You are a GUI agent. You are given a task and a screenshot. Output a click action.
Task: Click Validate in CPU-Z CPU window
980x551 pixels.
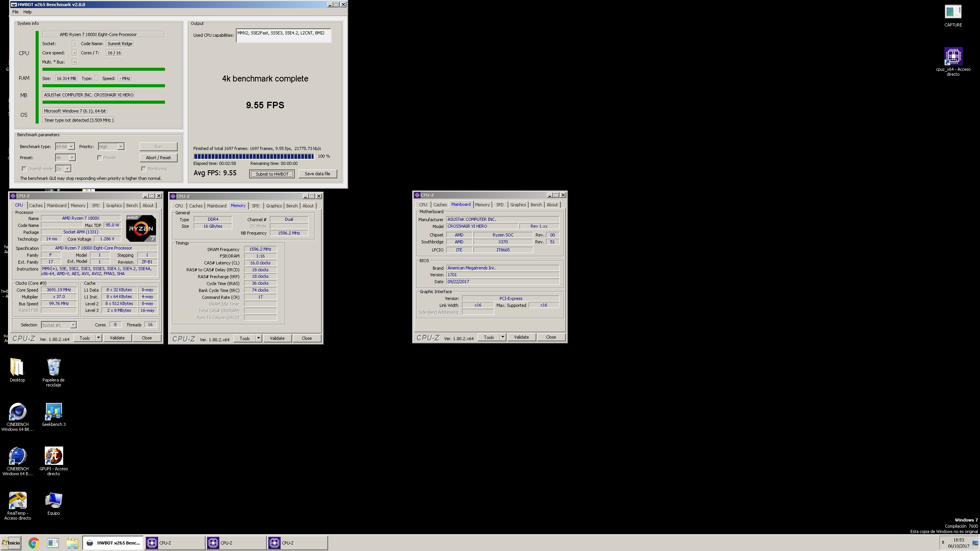pos(117,338)
